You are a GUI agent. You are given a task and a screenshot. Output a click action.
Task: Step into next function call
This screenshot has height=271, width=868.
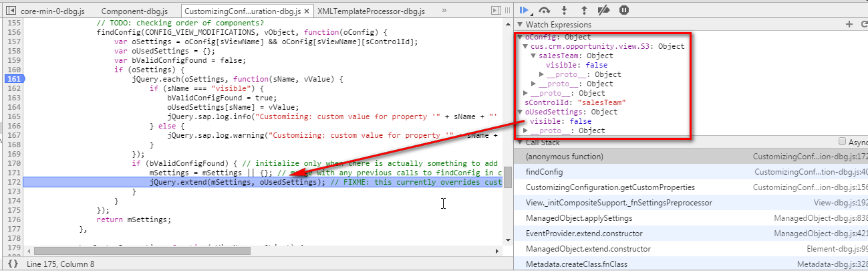(565, 10)
